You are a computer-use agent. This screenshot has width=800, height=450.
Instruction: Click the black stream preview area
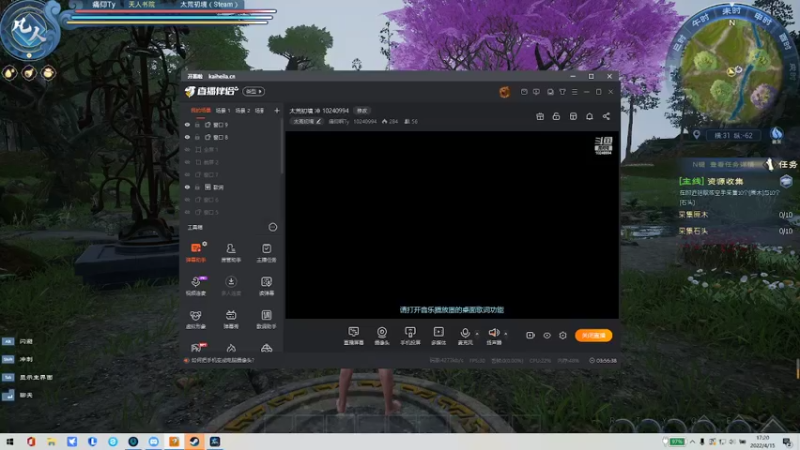(452, 224)
